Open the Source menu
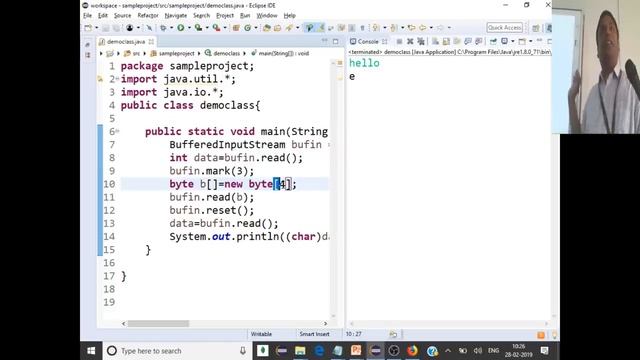Screen dimensions: 640x360 coord(122,16)
